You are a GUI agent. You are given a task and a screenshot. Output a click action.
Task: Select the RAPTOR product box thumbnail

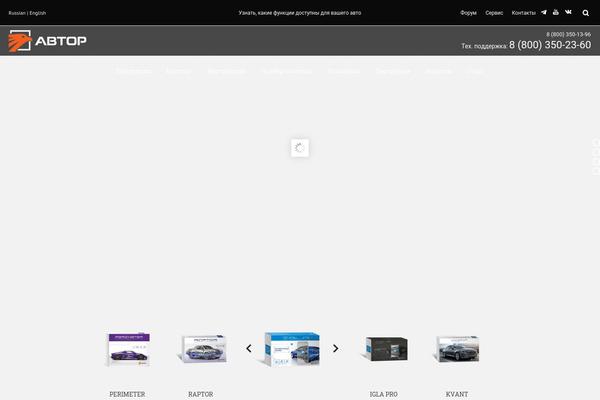pos(202,349)
